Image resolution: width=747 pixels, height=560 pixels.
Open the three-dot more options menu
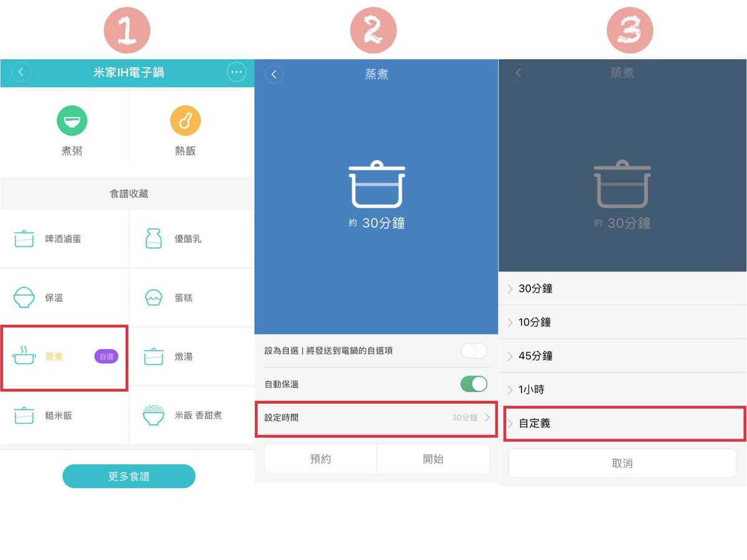pos(236,72)
